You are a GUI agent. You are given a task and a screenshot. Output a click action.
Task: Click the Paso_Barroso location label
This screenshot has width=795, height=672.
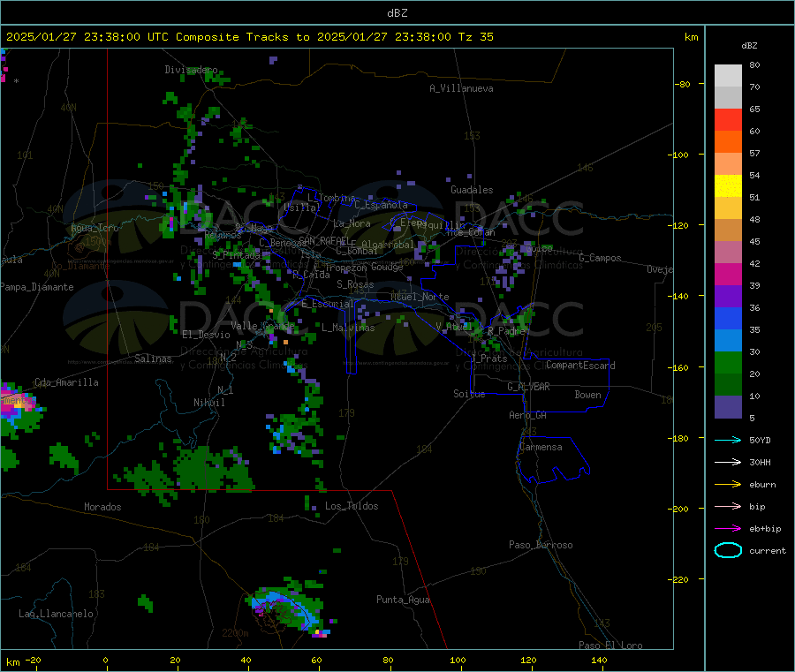pos(541,545)
